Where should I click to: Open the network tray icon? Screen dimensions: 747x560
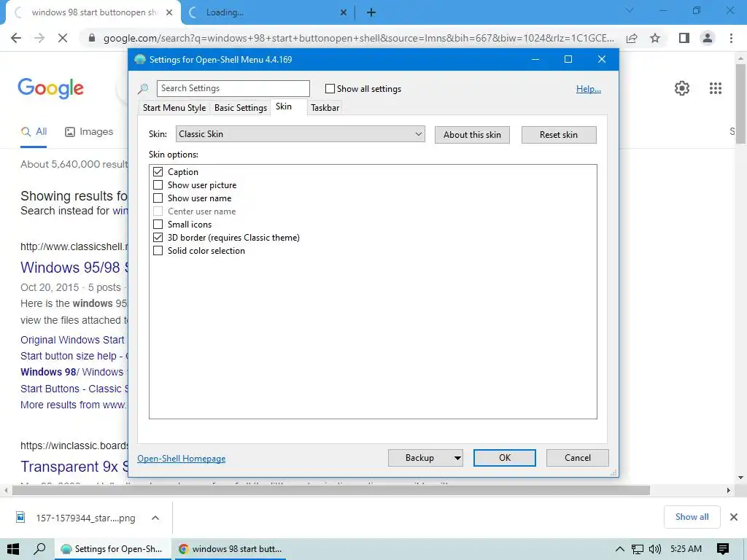tap(637, 549)
